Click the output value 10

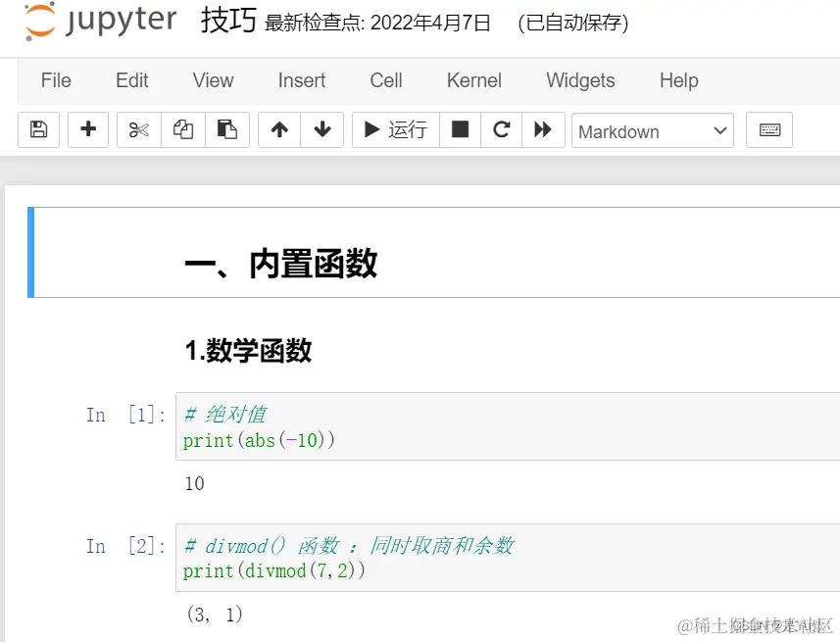pos(194,483)
